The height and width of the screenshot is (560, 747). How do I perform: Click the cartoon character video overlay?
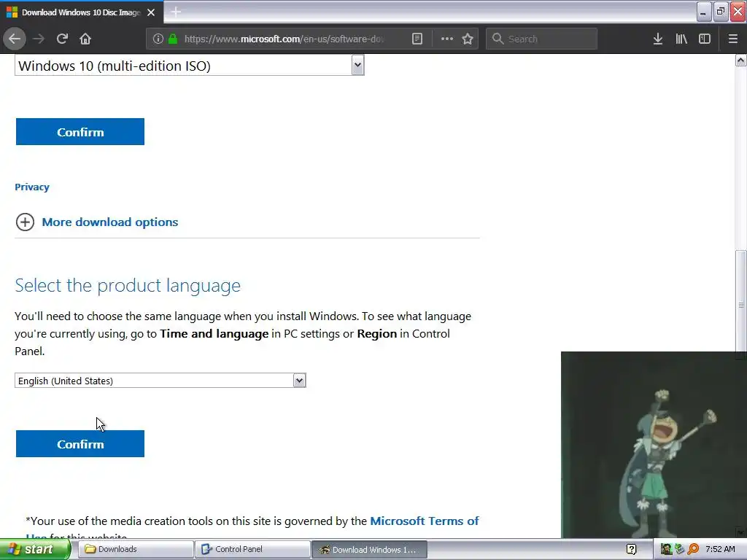tap(654, 445)
